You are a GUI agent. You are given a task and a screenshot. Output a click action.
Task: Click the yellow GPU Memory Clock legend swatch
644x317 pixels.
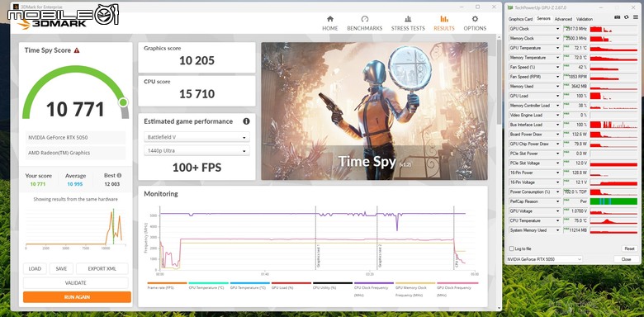[x=415, y=283]
